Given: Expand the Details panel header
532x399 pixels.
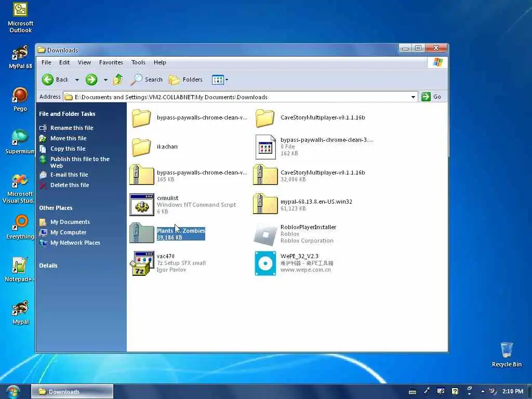Looking at the screenshot, I should pyautogui.click(x=48, y=265).
